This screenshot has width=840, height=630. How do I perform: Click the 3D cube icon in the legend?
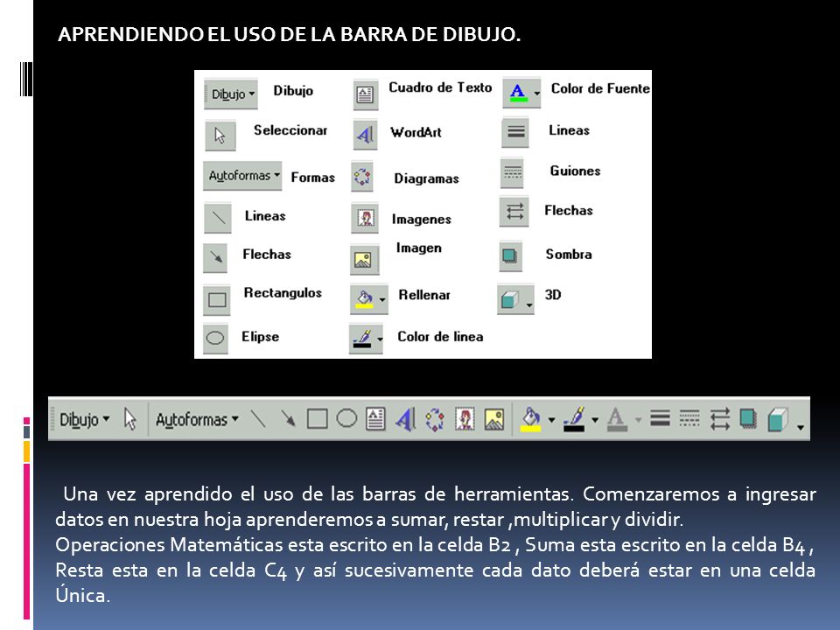[x=510, y=299]
